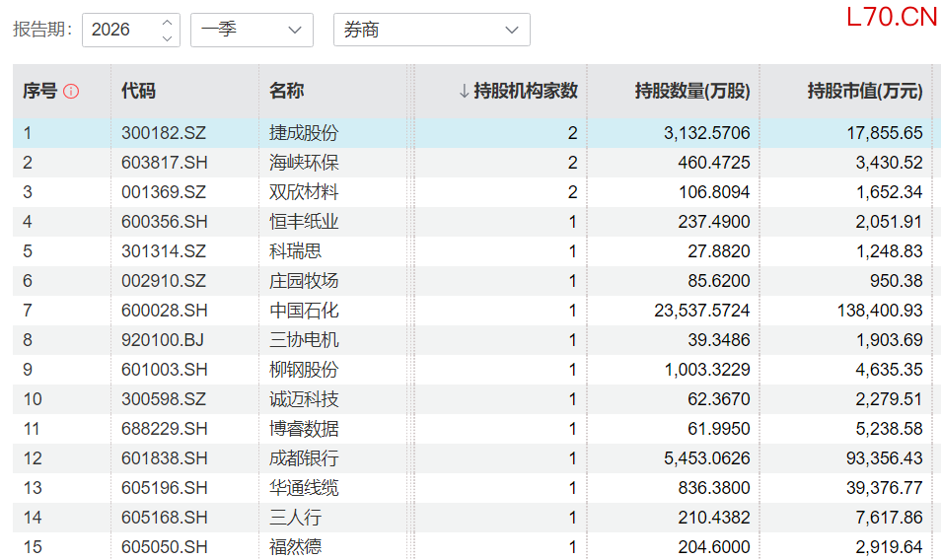This screenshot has width=941, height=560.
Task: Decrease the report year with the down arrow
Action: [168, 37]
